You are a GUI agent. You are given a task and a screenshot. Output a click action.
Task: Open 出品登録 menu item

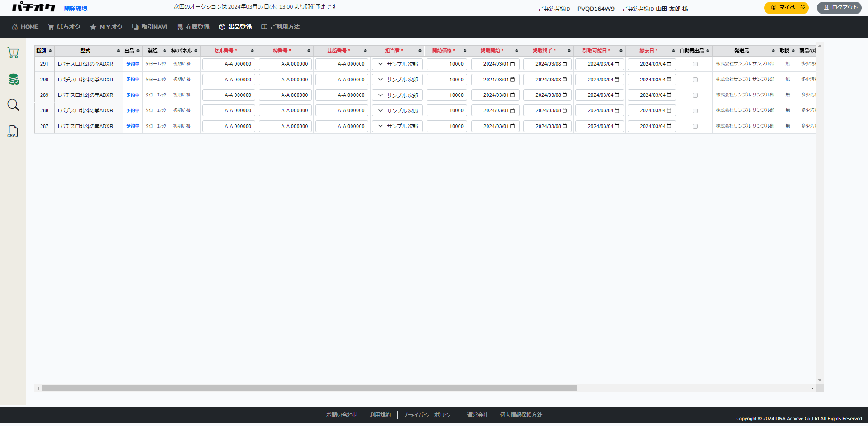[x=235, y=27]
